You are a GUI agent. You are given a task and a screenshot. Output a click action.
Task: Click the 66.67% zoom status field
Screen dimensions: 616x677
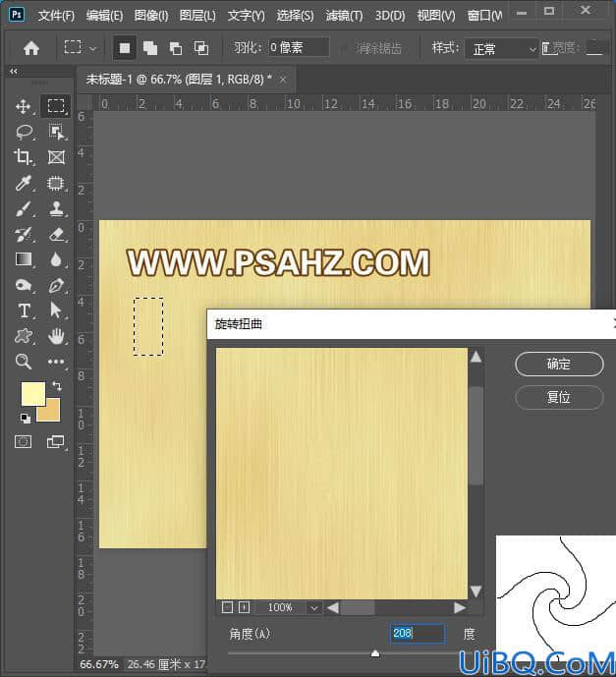click(99, 664)
